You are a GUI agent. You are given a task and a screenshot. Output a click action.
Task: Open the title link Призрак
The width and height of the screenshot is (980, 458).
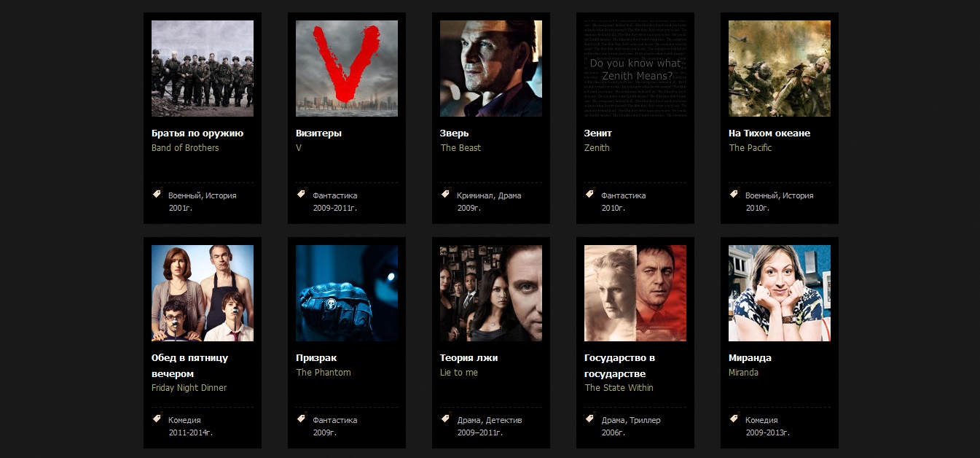[x=316, y=358]
